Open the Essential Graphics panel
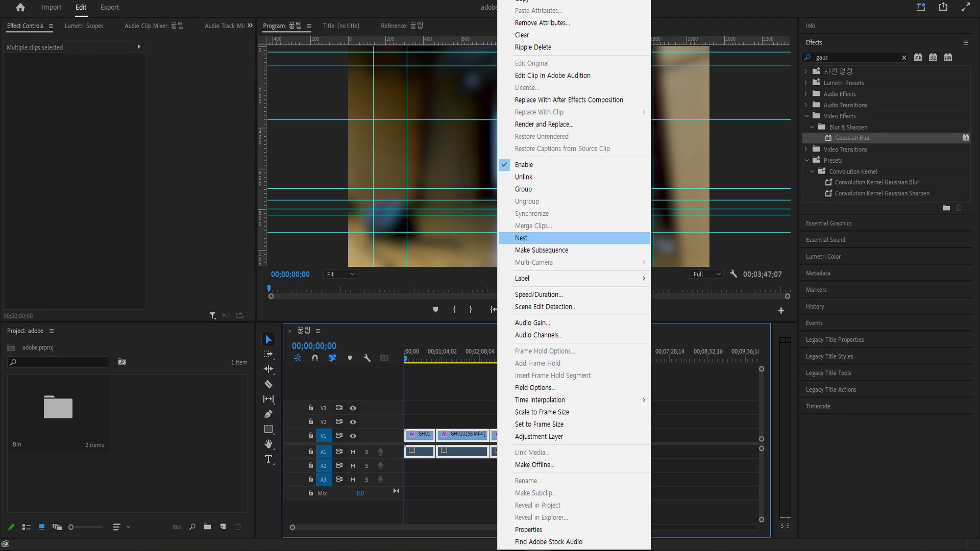The height and width of the screenshot is (551, 980). (x=828, y=223)
